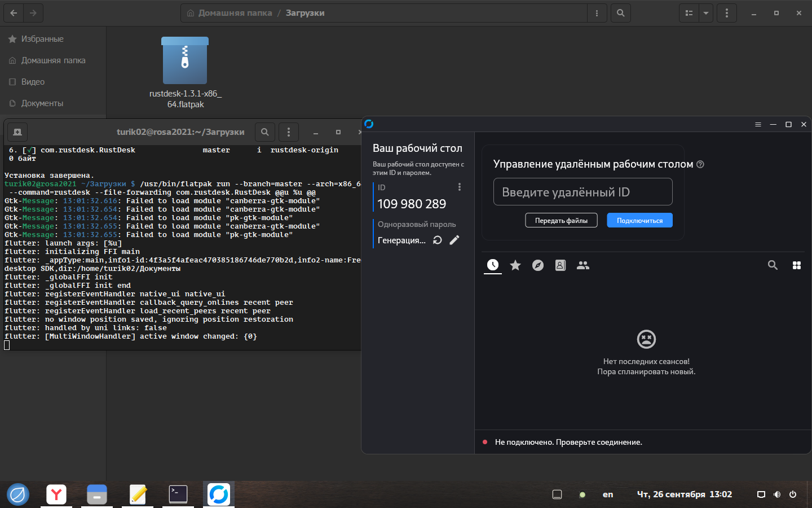The image size is (812, 508).
Task: Open Yandex Browser from the taskbar
Action: point(56,494)
